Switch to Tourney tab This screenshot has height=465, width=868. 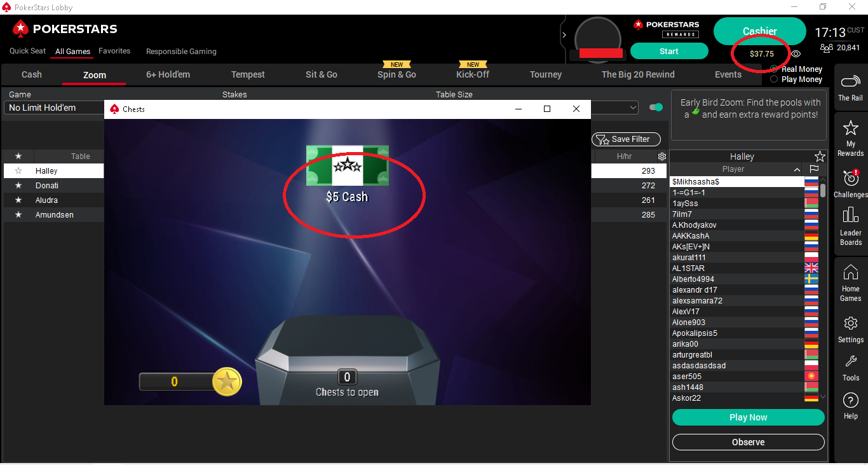pos(546,74)
